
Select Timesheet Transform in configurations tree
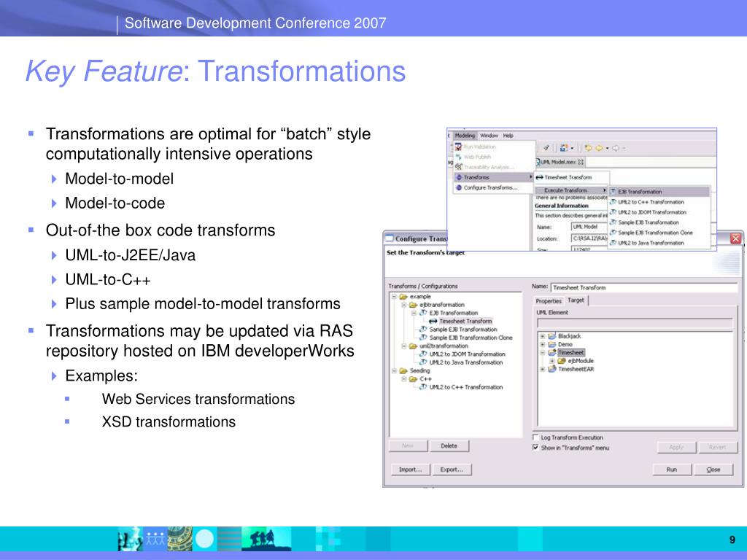[465, 322]
